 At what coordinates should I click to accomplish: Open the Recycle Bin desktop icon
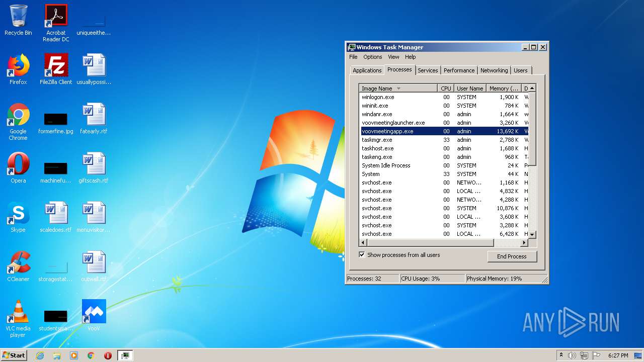coord(18,20)
